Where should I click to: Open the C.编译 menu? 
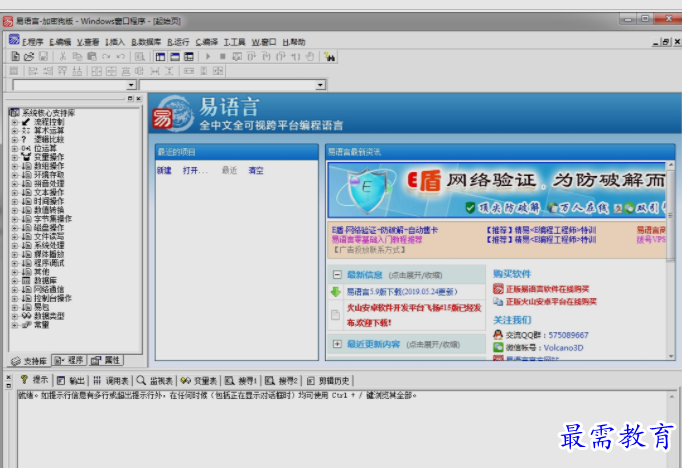(207, 42)
